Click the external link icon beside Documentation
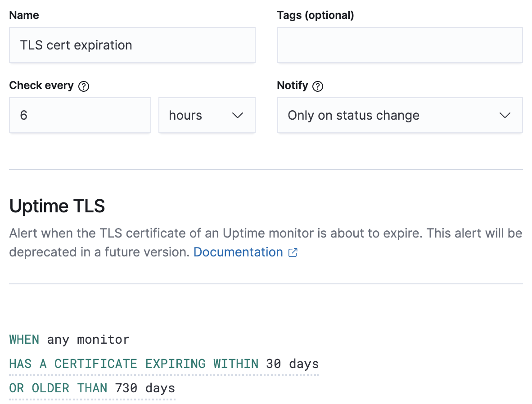532x404 pixels. pos(293,252)
